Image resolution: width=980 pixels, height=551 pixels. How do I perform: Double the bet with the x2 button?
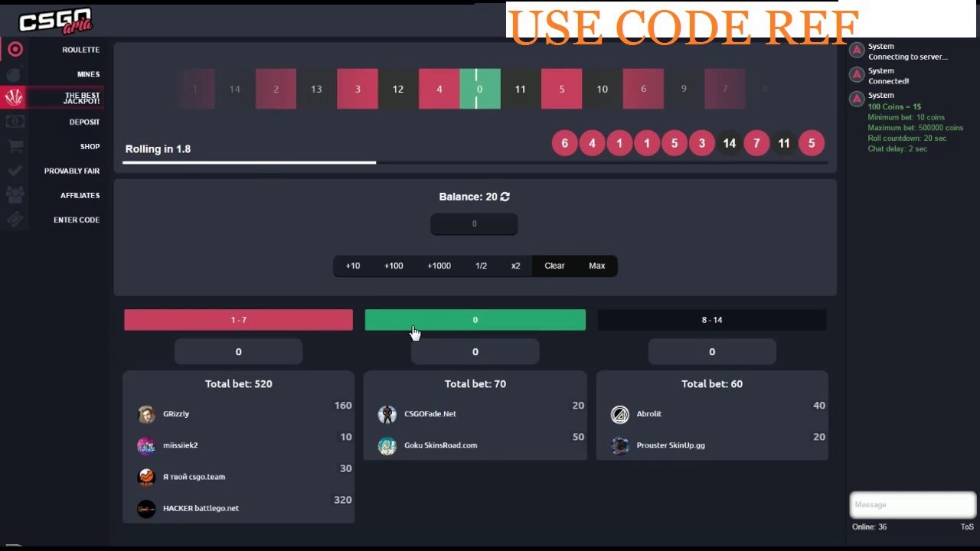pos(515,266)
